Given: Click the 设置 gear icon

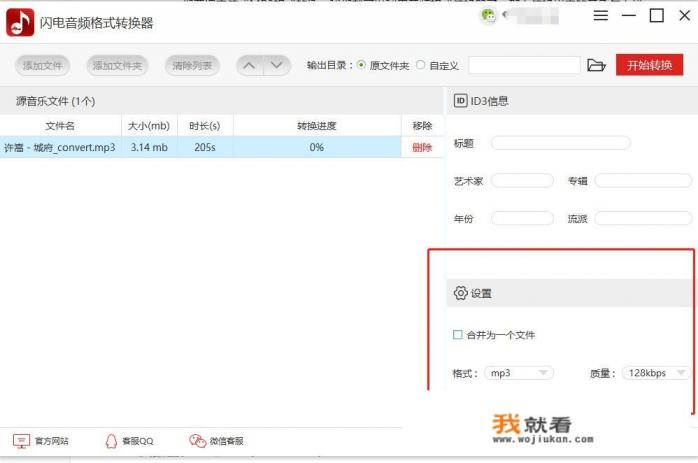Looking at the screenshot, I should point(461,293).
